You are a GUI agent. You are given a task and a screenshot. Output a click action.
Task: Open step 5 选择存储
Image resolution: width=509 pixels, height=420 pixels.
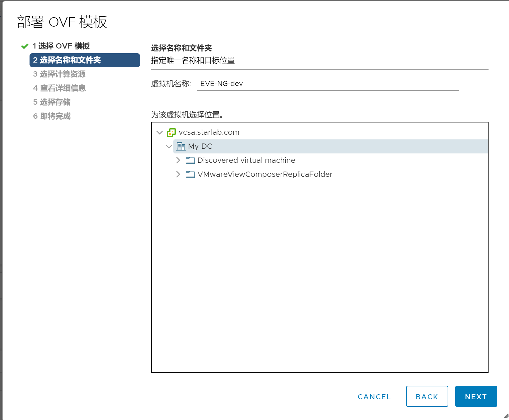point(52,102)
